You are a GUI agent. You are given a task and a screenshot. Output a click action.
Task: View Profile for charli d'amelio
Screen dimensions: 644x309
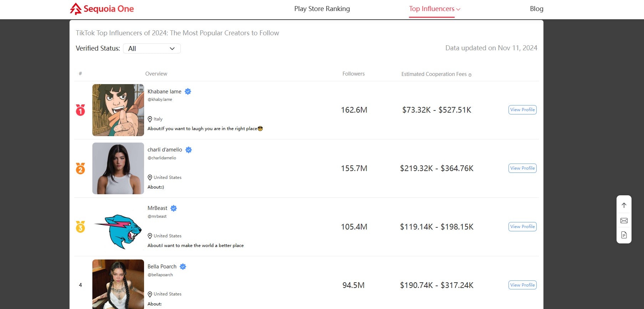click(x=522, y=168)
